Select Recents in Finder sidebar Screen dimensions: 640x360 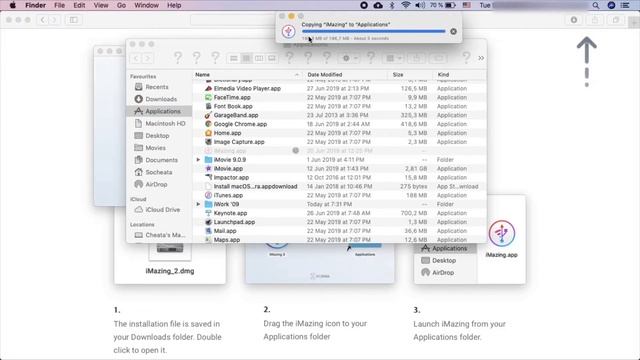pos(157,87)
